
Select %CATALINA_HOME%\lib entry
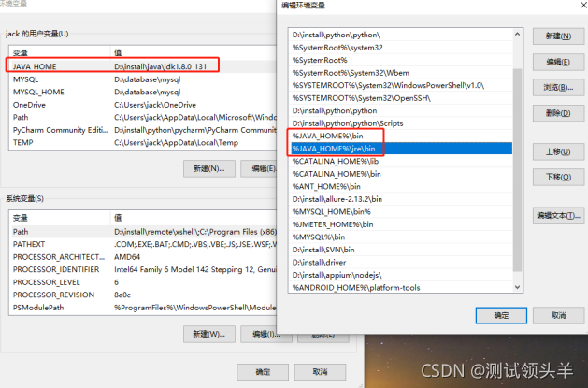coord(402,161)
